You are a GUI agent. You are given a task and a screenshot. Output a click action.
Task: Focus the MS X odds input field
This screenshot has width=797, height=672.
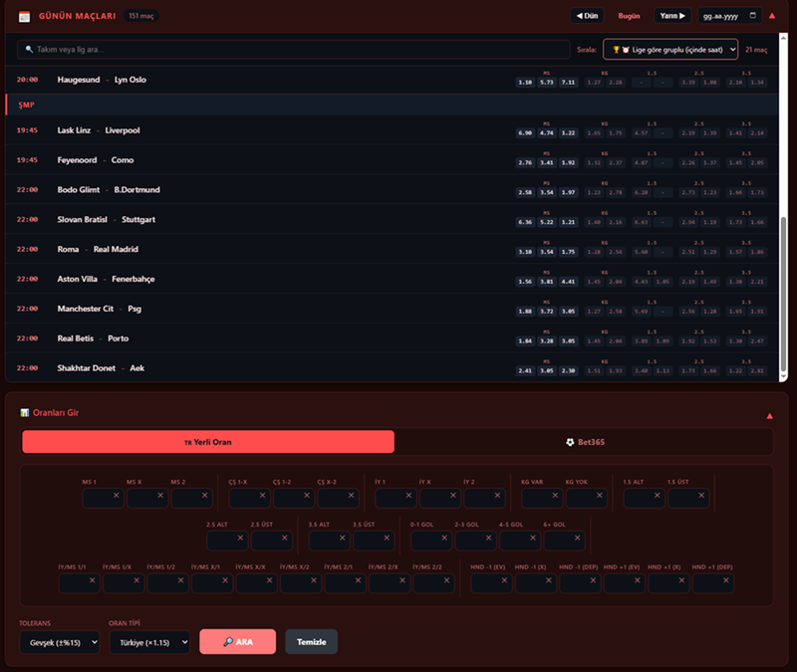[147, 498]
